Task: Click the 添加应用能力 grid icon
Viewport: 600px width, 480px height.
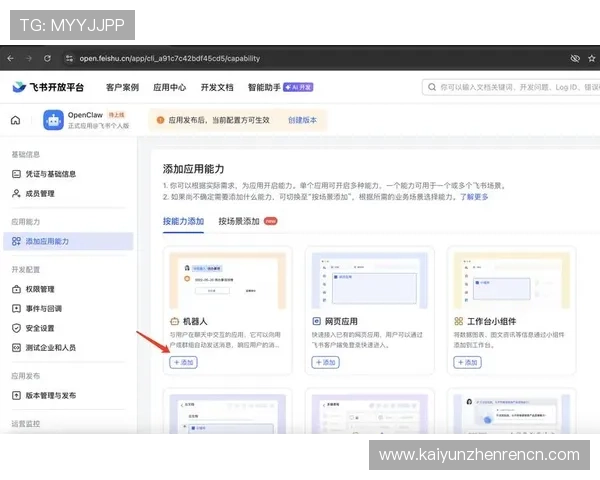Action: pyautogui.click(x=16, y=242)
